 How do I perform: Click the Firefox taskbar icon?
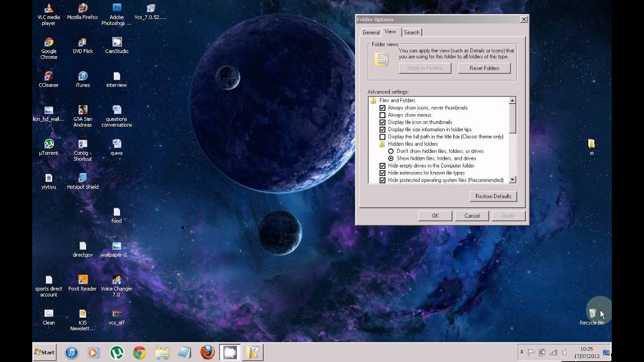207,352
